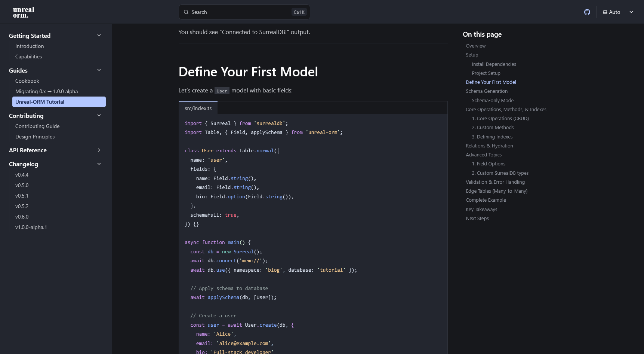
Task: Select the src/index.ts code tab
Action: pos(198,108)
